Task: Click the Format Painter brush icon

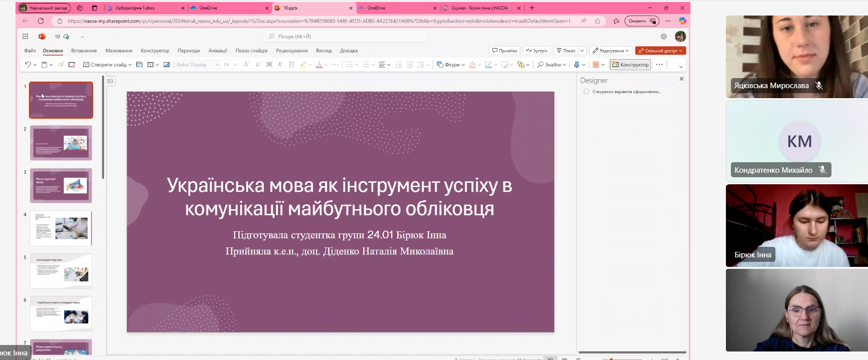Action: 61,65
